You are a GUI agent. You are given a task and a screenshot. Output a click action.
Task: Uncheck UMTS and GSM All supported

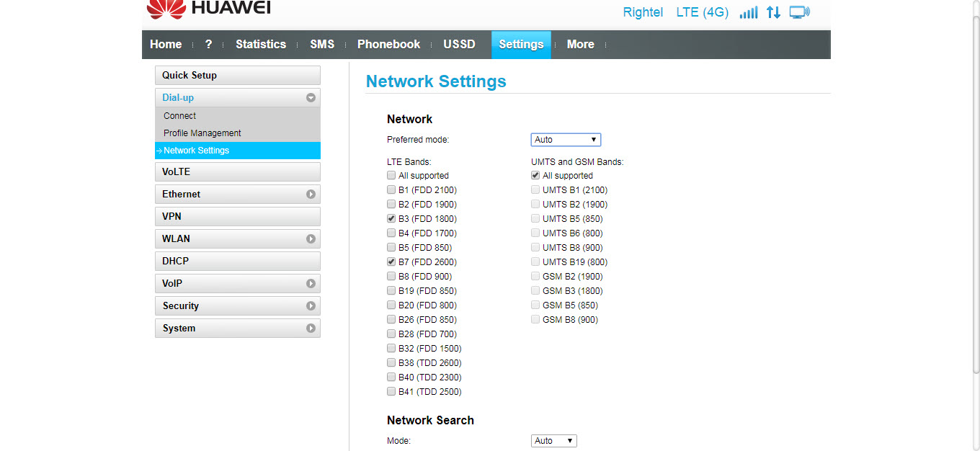tap(535, 176)
